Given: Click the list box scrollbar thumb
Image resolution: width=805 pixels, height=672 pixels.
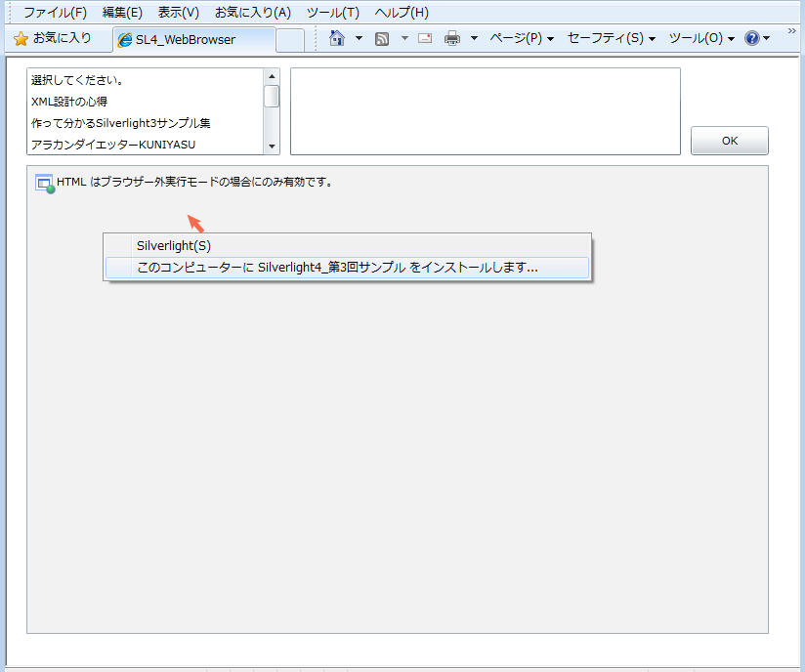Looking at the screenshot, I should 272,96.
